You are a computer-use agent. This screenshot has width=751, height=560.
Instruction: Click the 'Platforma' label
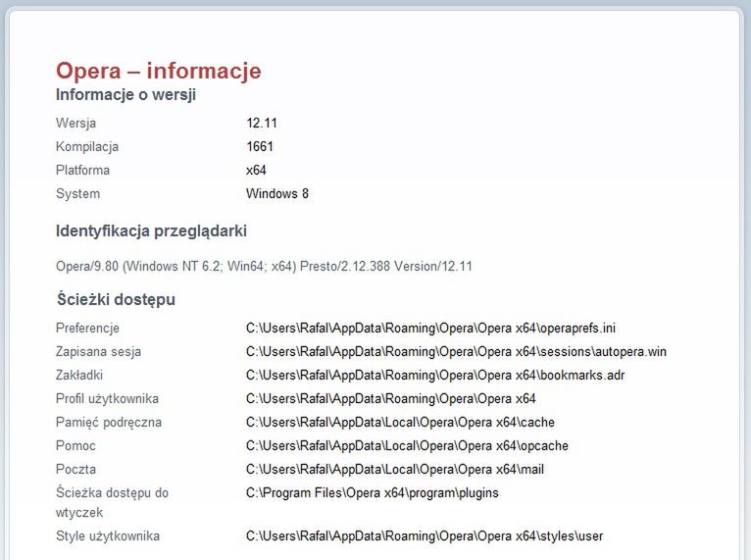[x=83, y=170]
